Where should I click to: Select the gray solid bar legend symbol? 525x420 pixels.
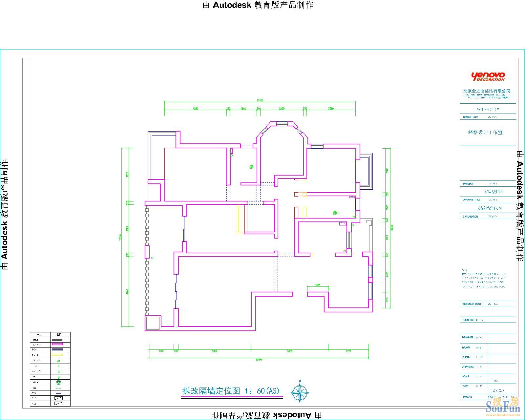(x=57, y=340)
